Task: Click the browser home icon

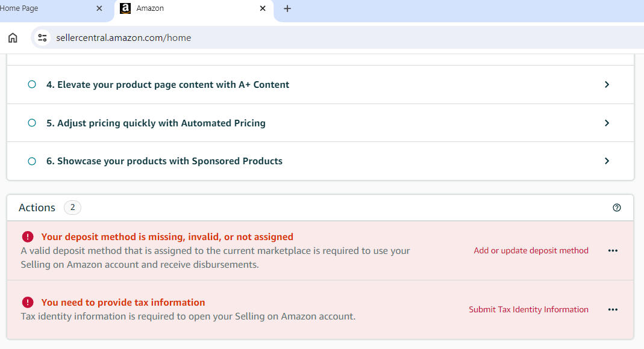Action: (x=13, y=38)
